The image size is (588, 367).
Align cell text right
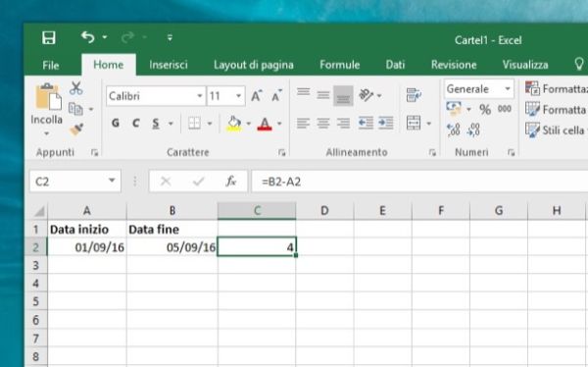pyautogui.click(x=343, y=123)
